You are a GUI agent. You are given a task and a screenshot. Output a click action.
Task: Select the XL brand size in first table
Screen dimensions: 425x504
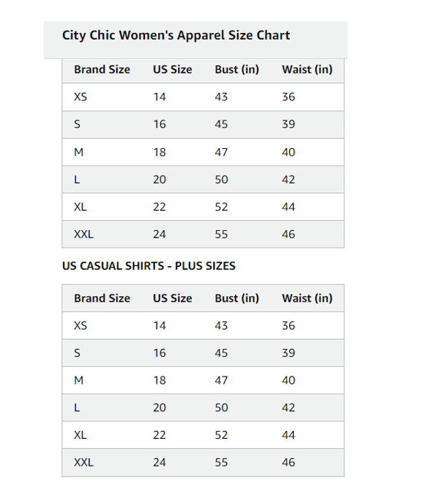coord(80,207)
